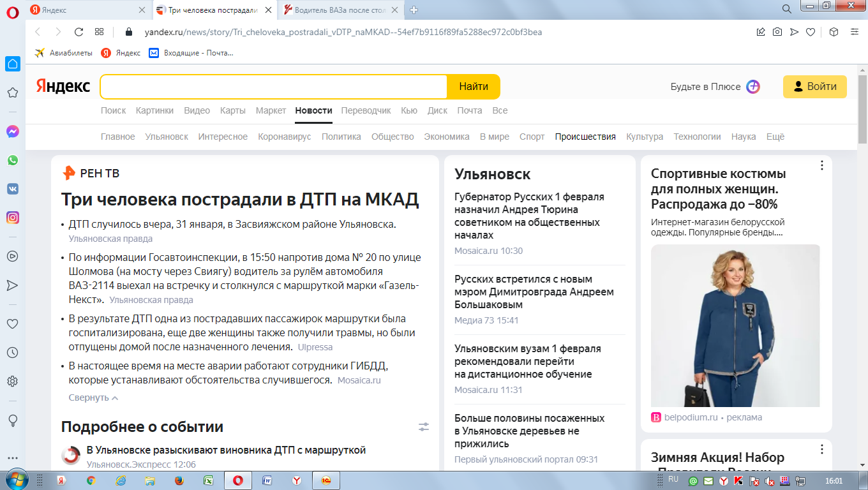Close the Три человека пострадали tab
This screenshot has height=490, width=868.
(x=269, y=10)
